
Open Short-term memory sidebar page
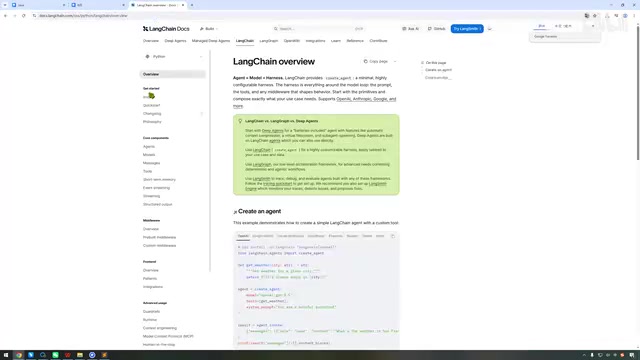pos(159,180)
